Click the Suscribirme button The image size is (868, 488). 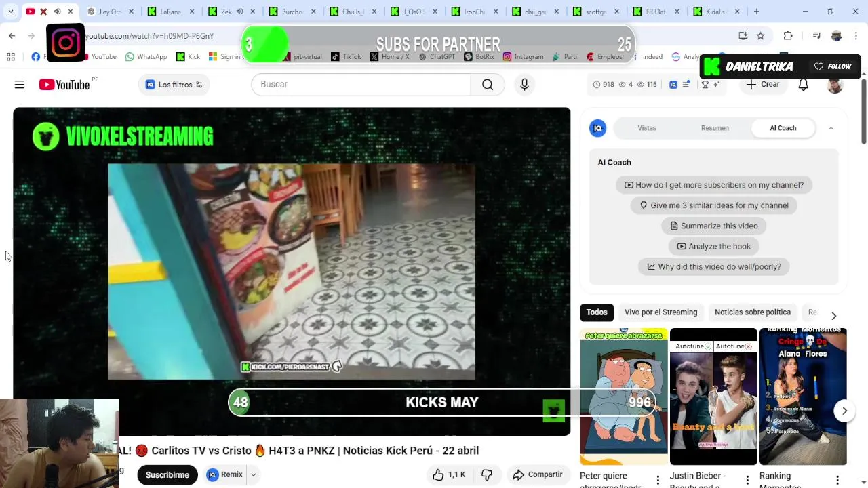(167, 474)
